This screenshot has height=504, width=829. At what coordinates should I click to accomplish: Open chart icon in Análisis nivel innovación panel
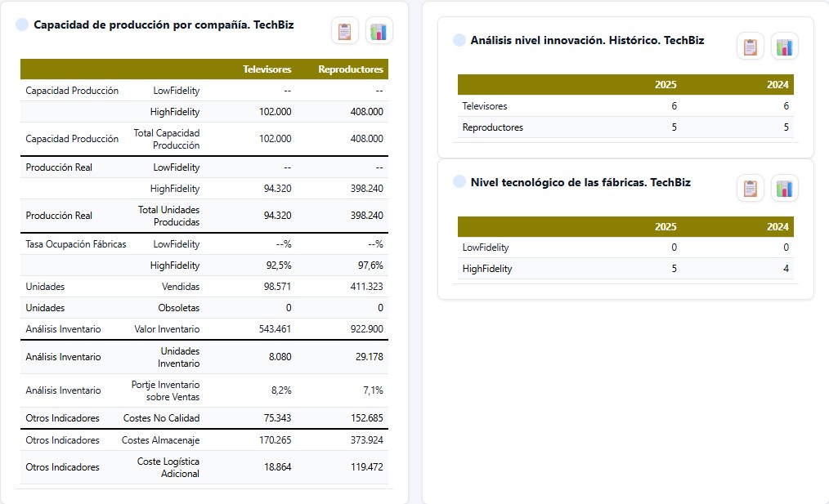click(785, 47)
